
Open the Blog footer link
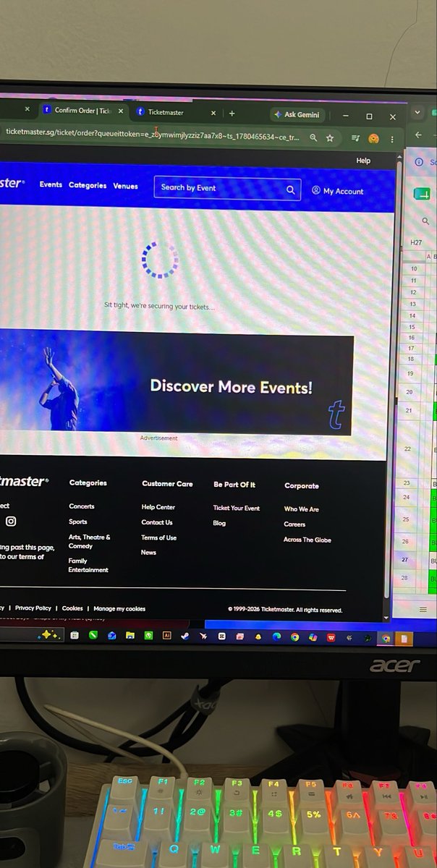(x=220, y=524)
